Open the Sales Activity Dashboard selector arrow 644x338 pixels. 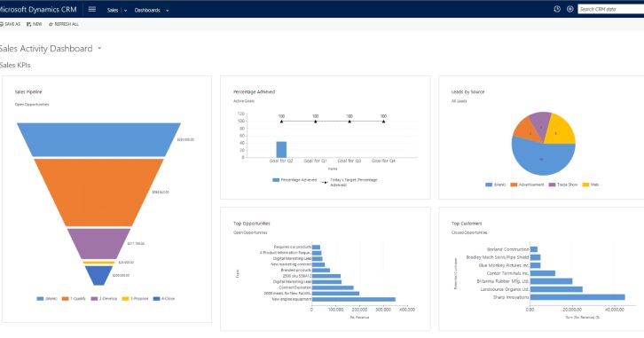[99, 48]
